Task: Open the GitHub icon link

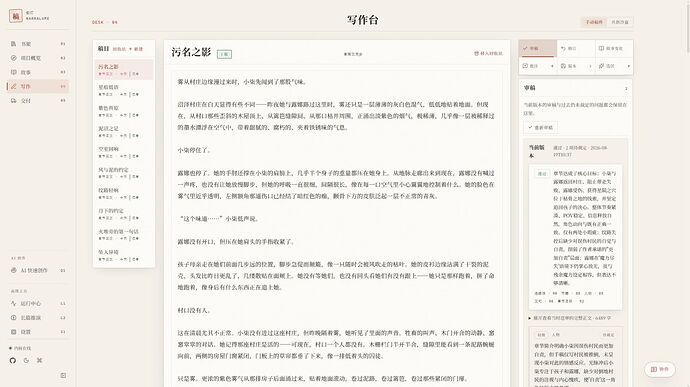Action: 13,360
